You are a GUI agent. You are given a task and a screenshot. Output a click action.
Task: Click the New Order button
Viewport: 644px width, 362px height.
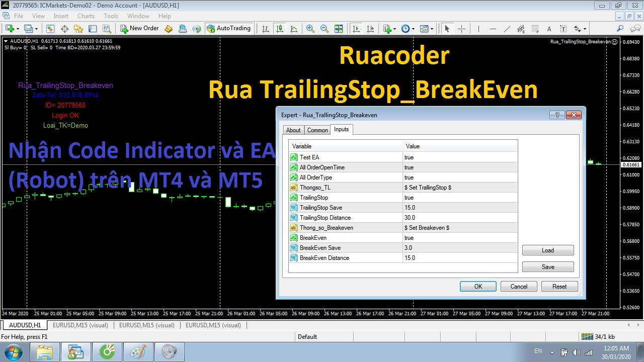(139, 29)
